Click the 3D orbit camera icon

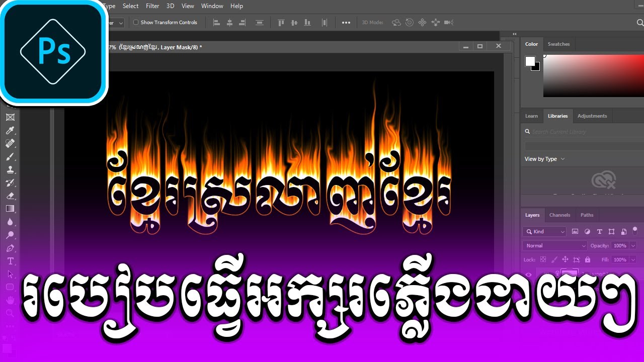coord(396,22)
